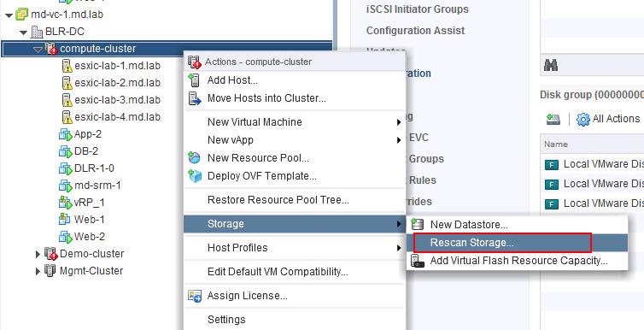The width and height of the screenshot is (644, 330).
Task: Click the binoculars find icon
Action: [x=551, y=65]
